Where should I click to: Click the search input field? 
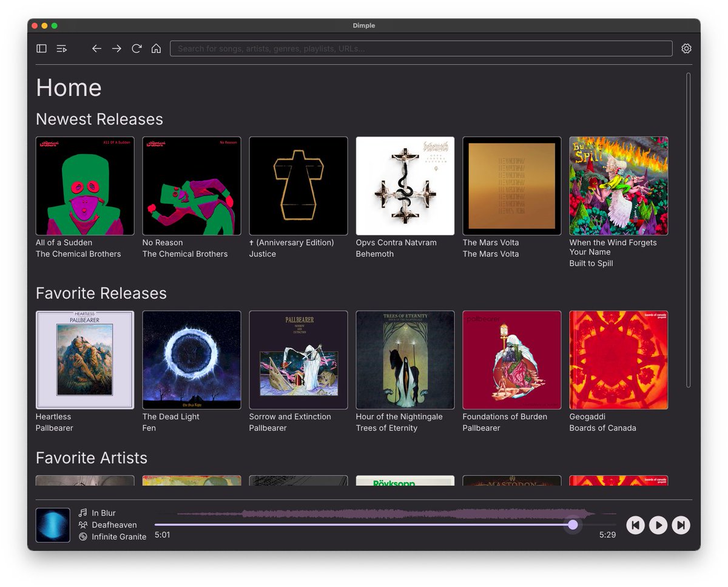click(421, 49)
